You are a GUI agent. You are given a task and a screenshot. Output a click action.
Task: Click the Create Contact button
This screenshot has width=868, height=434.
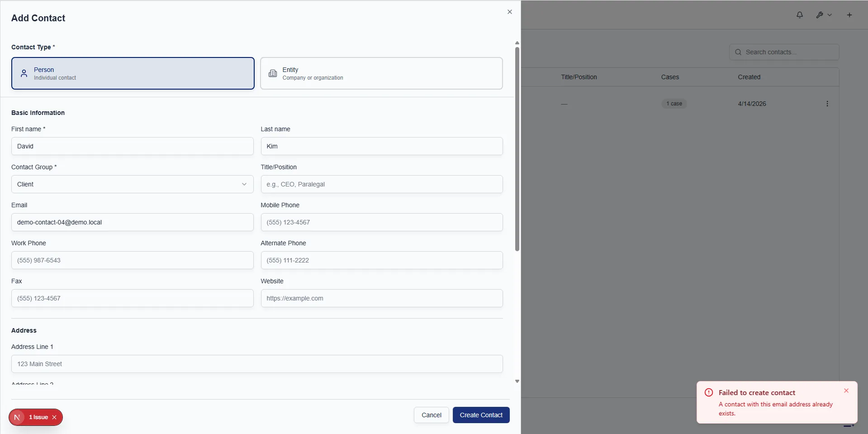pos(481,415)
